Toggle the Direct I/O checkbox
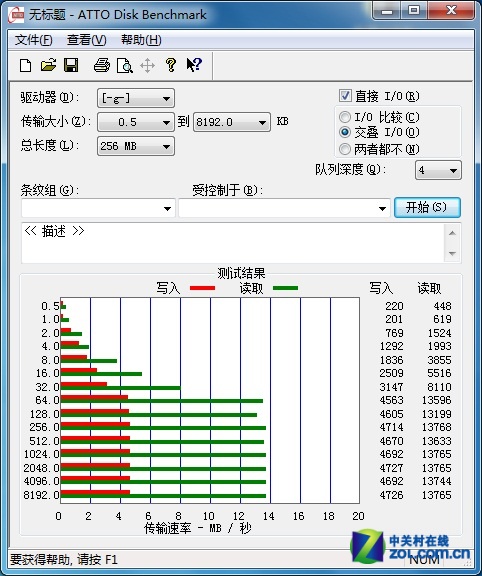 pos(345,96)
